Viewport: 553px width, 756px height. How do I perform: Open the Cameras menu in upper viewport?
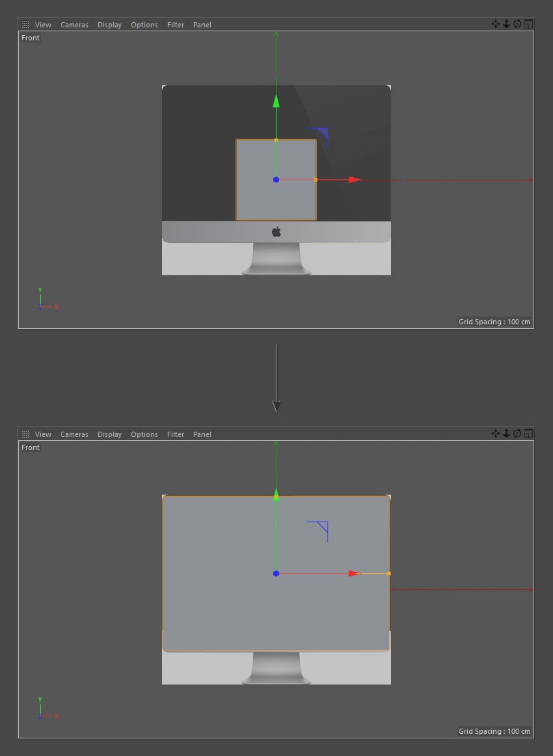[x=74, y=25]
